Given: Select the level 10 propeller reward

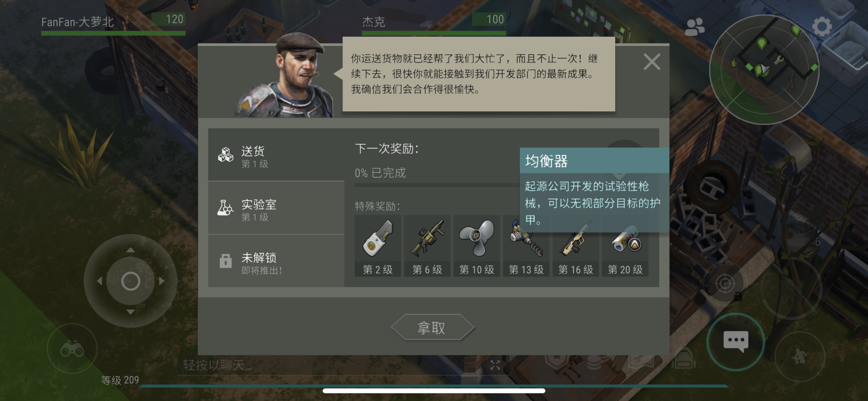Looking at the screenshot, I should (x=477, y=246).
